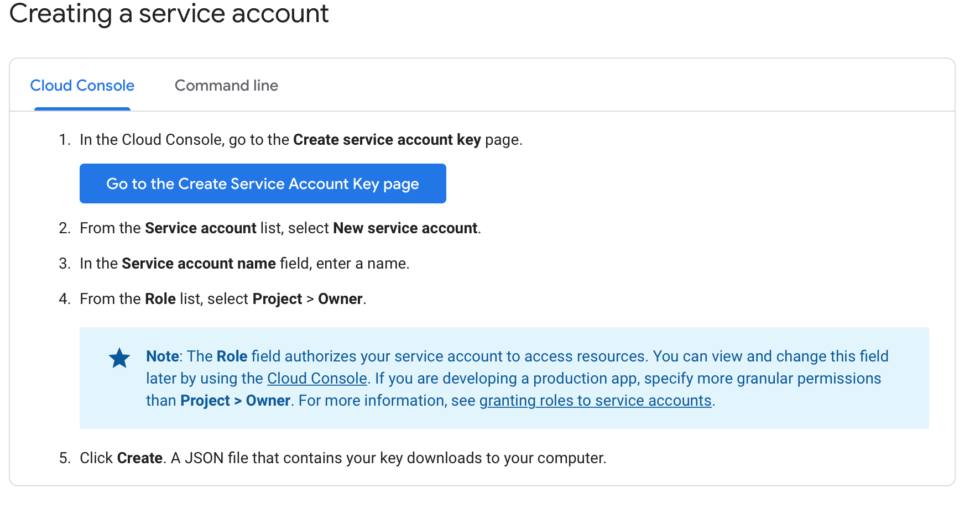
Task: Follow the granting roles to service accounts link
Action: click(x=595, y=400)
